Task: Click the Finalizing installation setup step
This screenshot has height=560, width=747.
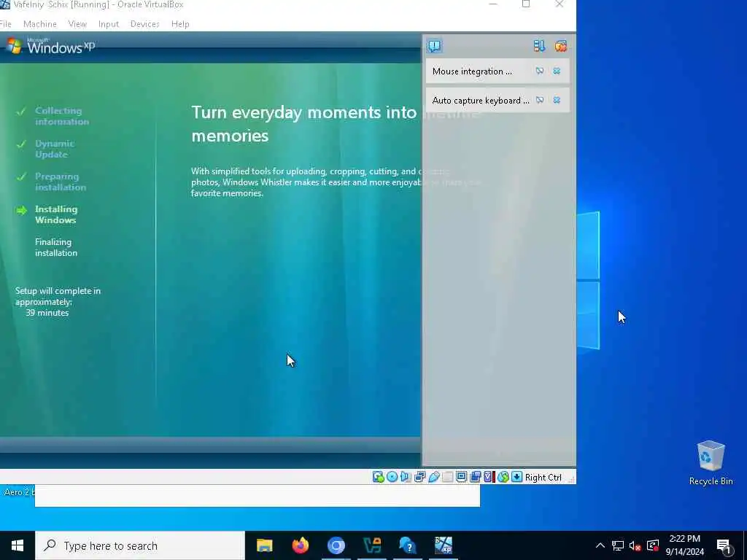Action: point(55,247)
